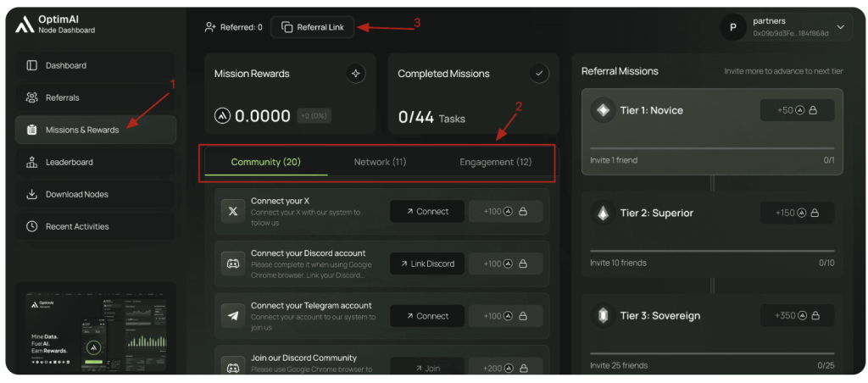Screen dimensions: 868x383
Task: Switch to the Network (11) tab
Action: [380, 162]
